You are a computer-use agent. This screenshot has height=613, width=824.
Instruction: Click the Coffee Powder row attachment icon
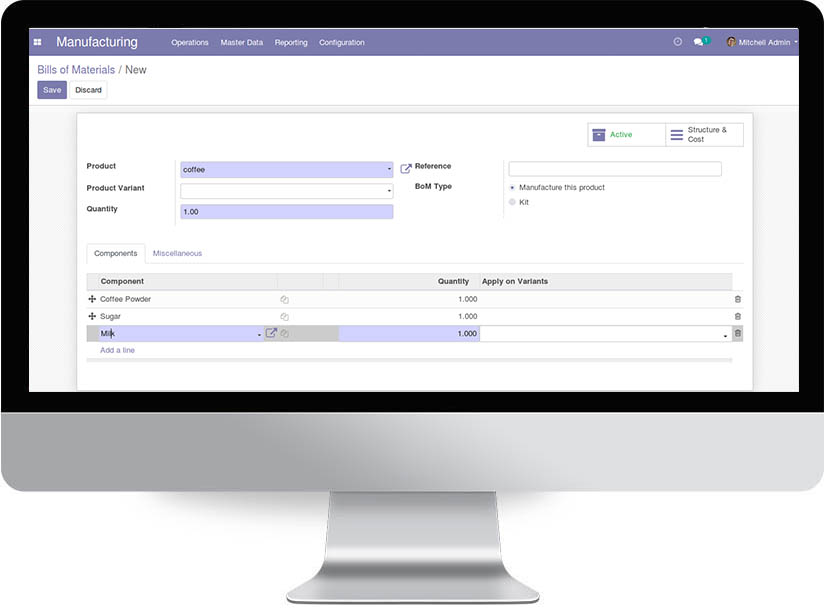(x=284, y=300)
